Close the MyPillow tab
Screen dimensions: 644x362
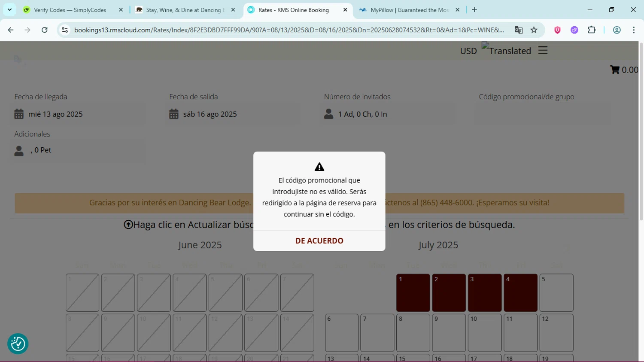pos(457,10)
